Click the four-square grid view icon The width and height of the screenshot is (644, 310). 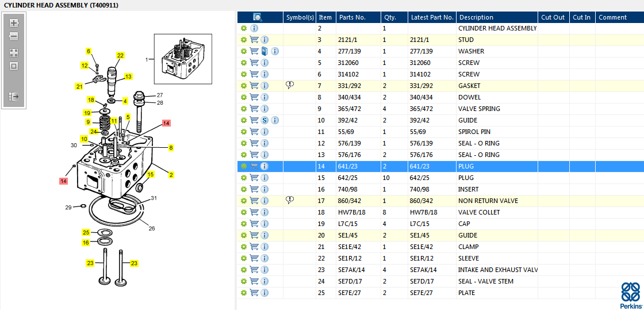click(x=14, y=52)
